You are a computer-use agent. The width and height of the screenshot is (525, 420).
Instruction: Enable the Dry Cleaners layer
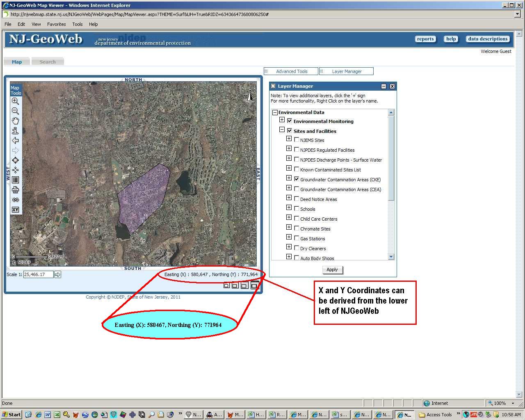click(x=297, y=248)
